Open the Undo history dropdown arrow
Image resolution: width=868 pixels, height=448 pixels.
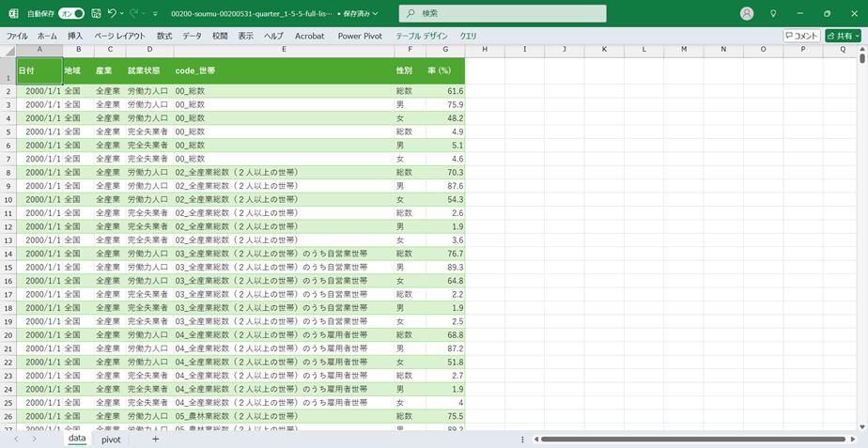pos(123,14)
